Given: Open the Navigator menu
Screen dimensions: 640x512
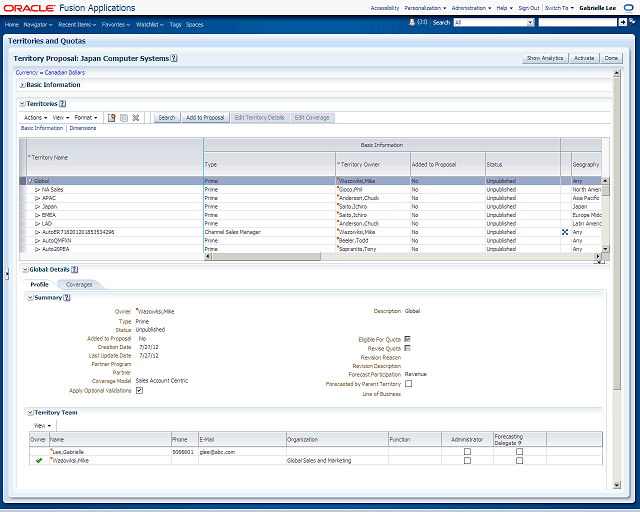Looking at the screenshot, I should [38, 24].
